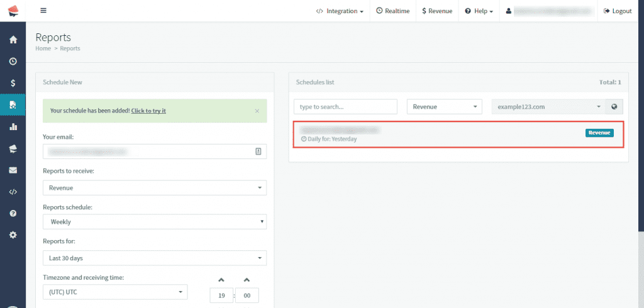Open the code brackets icon in the sidebar
Image resolution: width=644 pixels, height=308 pixels.
[x=13, y=192]
